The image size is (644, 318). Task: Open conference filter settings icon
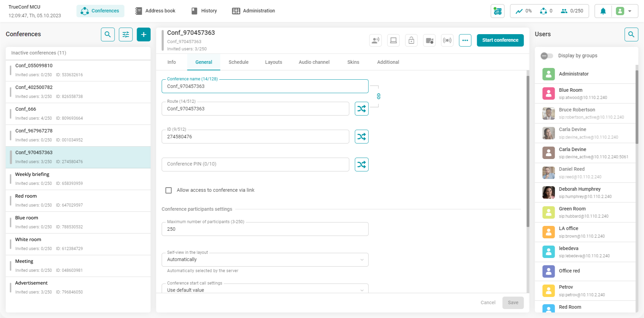tap(126, 34)
